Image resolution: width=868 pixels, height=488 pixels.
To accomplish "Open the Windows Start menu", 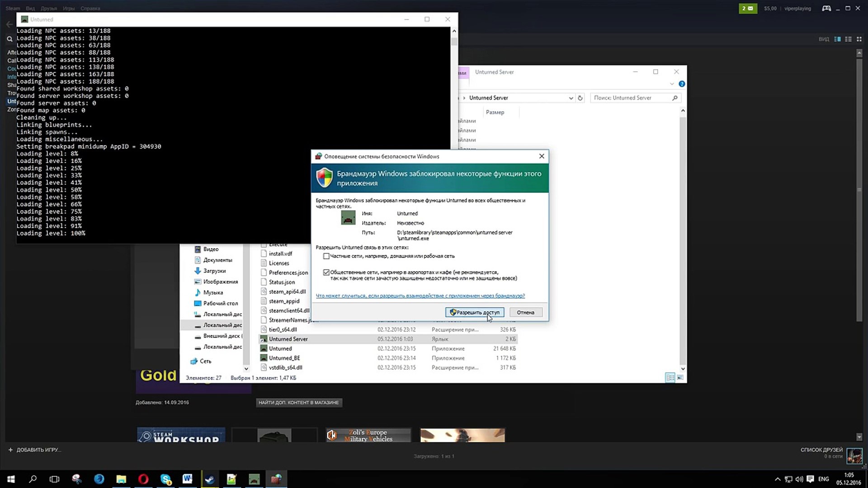I will 11,479.
